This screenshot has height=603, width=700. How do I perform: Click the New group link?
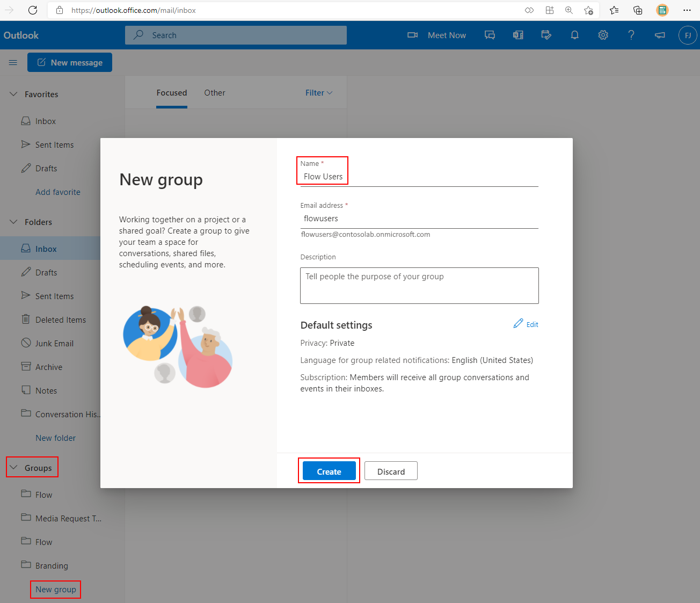click(56, 590)
